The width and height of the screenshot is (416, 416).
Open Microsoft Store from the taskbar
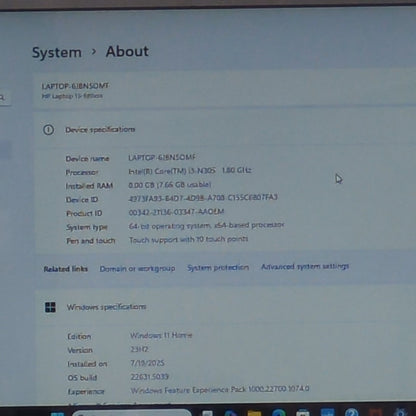coord(303,413)
